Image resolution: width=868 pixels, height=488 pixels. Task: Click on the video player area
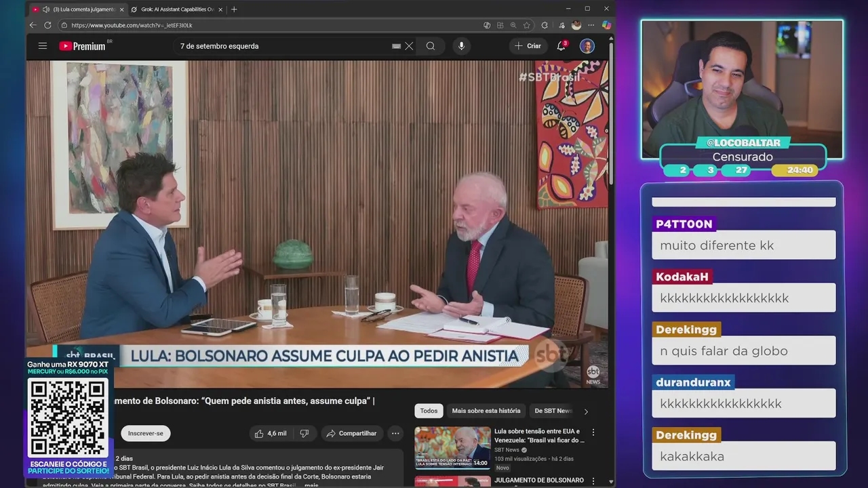click(317, 224)
